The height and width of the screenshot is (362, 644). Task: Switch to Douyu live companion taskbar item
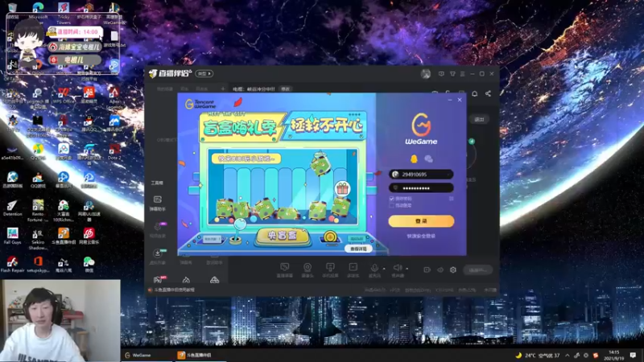point(201,355)
